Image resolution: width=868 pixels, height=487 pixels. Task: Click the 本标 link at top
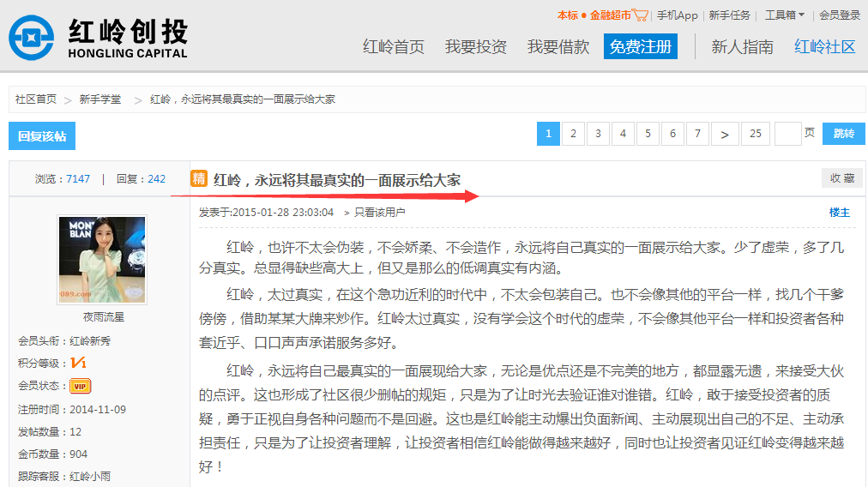point(568,15)
